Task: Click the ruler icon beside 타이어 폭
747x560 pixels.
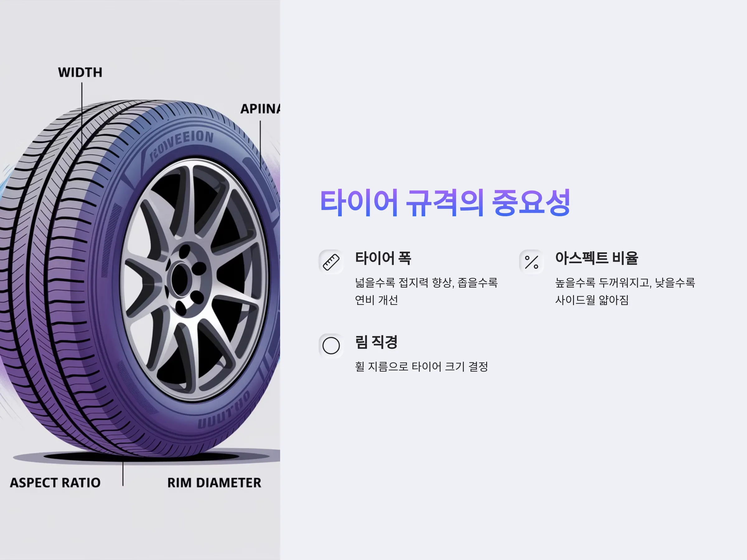Action: [x=331, y=262]
